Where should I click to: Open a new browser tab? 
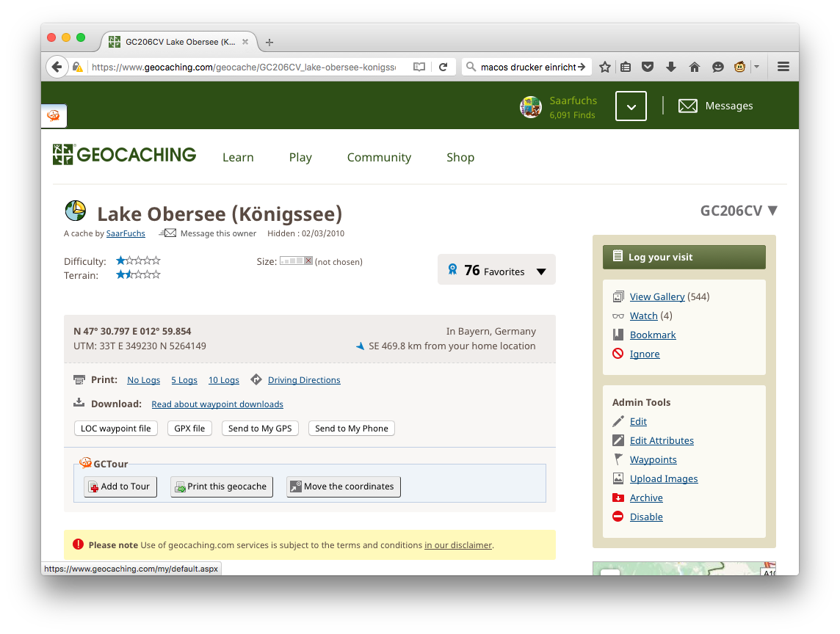[x=269, y=43]
